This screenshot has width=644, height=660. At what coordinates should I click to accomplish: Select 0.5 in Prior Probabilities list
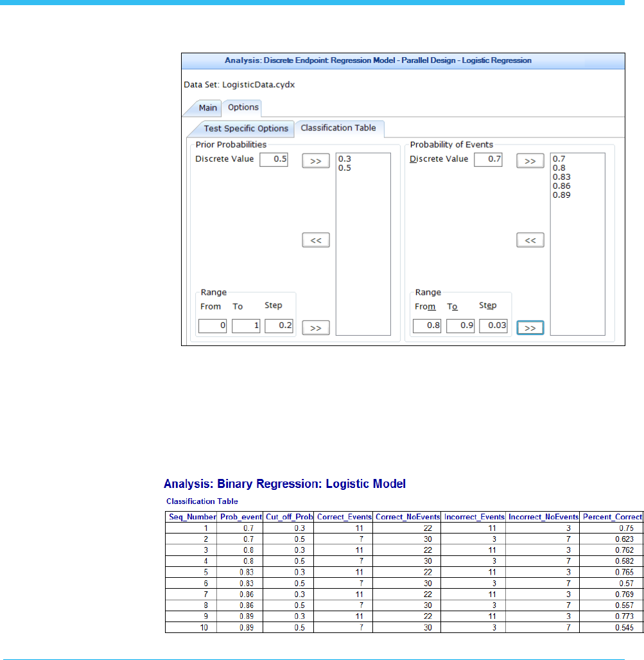point(345,168)
